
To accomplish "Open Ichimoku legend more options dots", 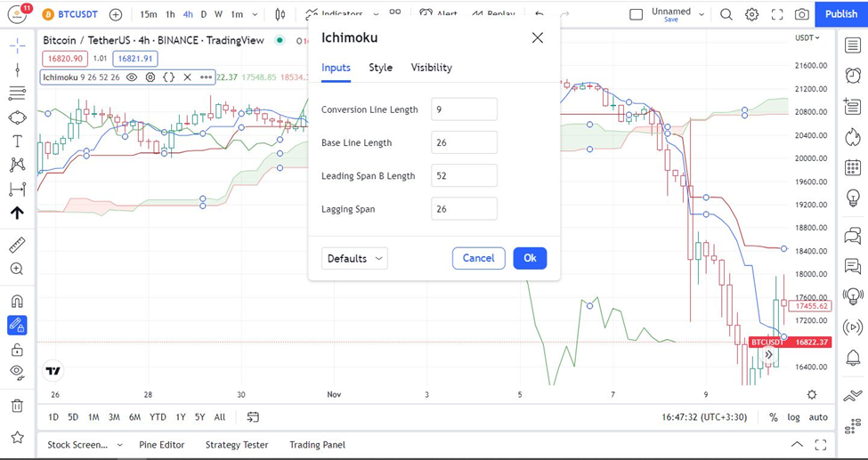I will (x=206, y=77).
